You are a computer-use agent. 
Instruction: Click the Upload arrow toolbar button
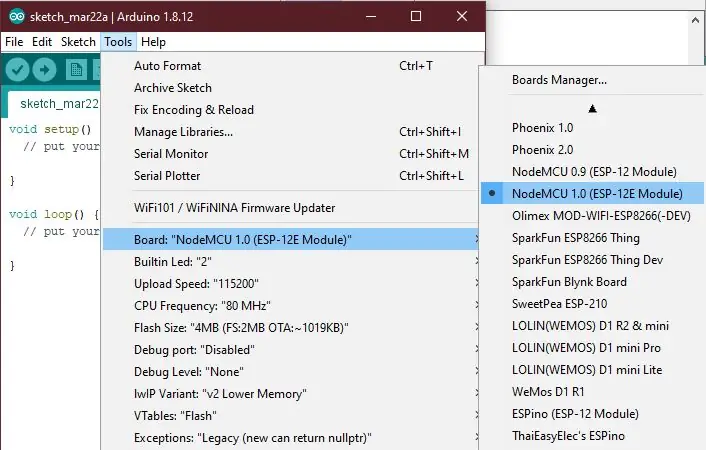click(x=44, y=70)
